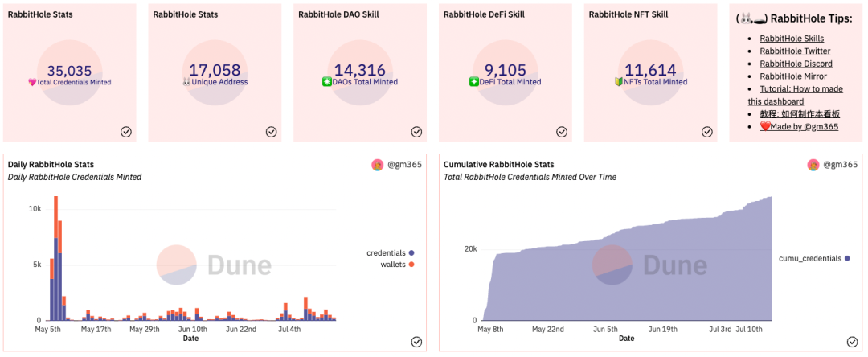Click checkmark icon on Daily RabbitHole Stats chart
The height and width of the screenshot is (357, 868).
416,342
